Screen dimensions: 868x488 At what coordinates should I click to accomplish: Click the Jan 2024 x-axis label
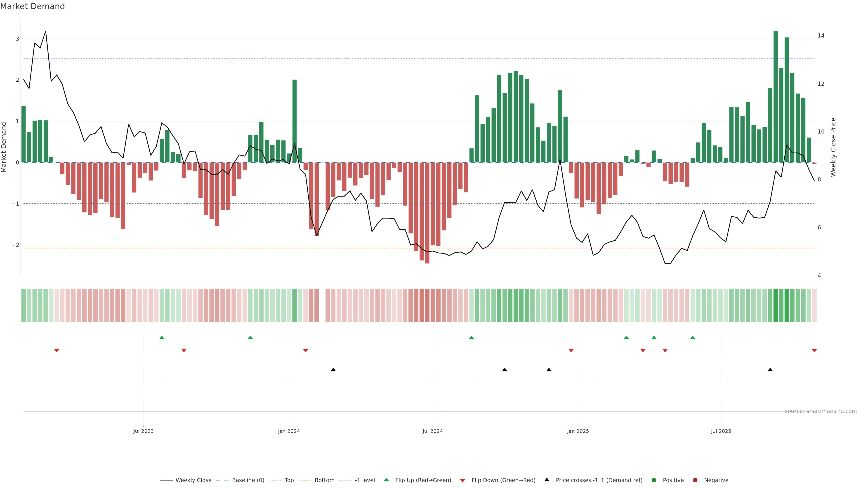tap(289, 432)
